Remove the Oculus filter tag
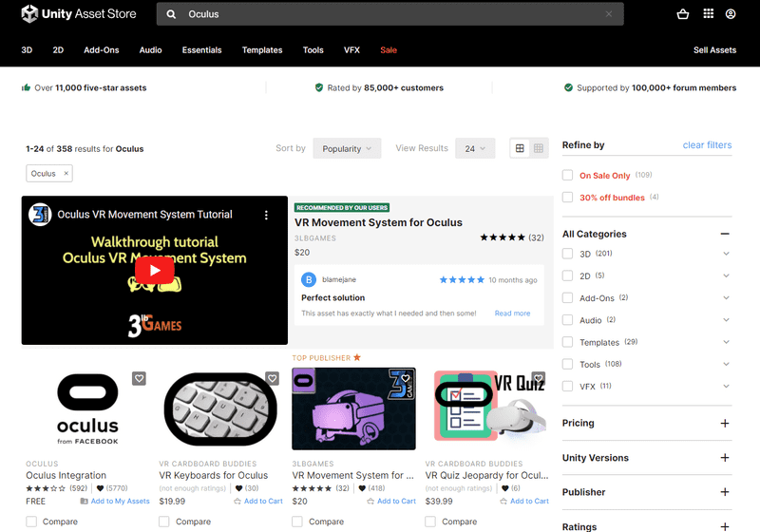 [x=66, y=174]
